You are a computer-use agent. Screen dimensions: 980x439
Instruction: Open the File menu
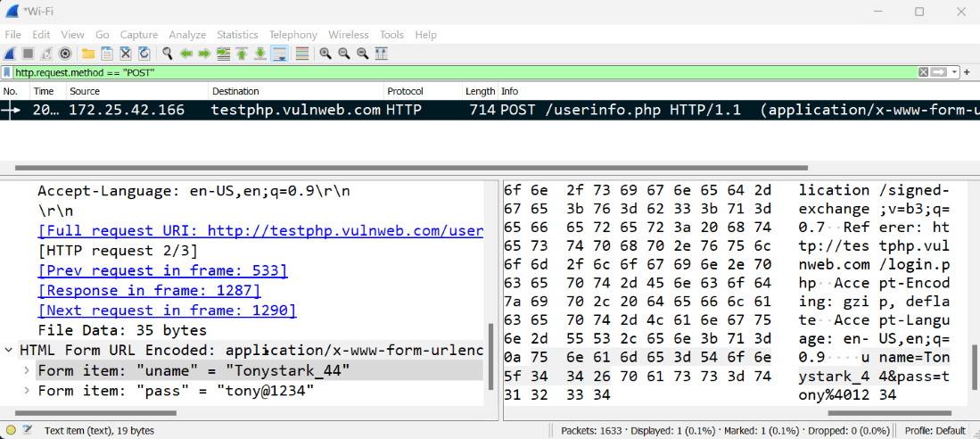(x=12, y=35)
